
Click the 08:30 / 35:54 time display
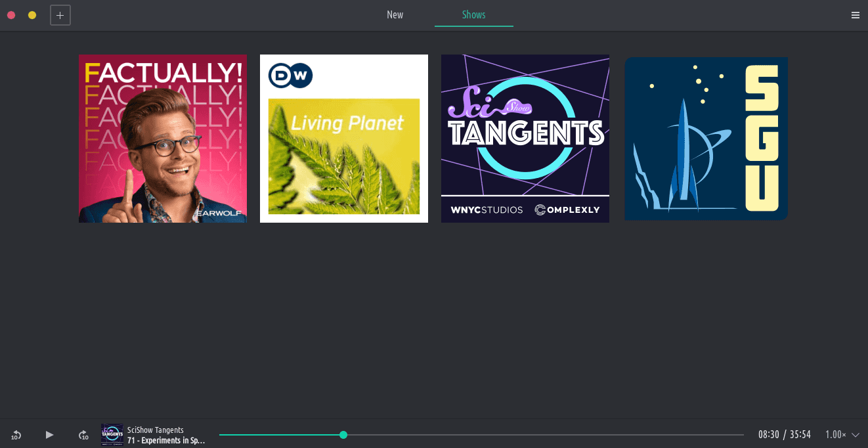coord(784,435)
